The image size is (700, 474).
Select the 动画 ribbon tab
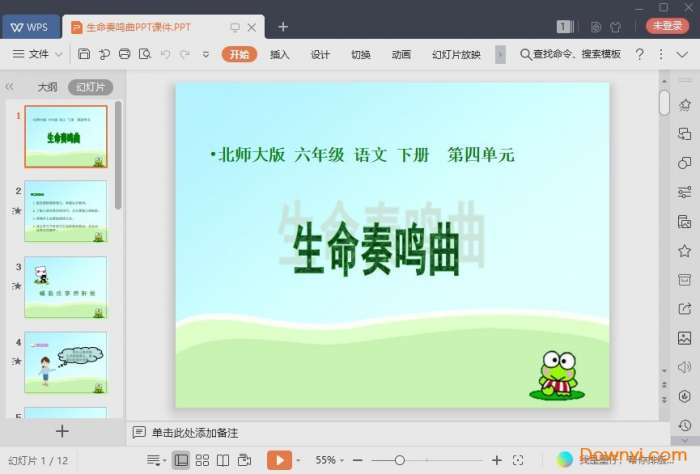401,54
